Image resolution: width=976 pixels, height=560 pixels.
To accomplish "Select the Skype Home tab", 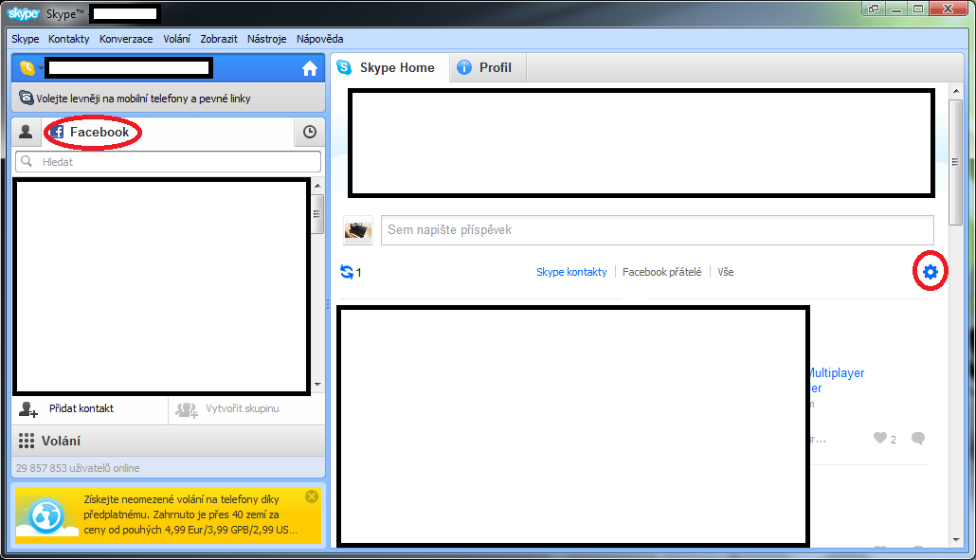I will point(389,67).
